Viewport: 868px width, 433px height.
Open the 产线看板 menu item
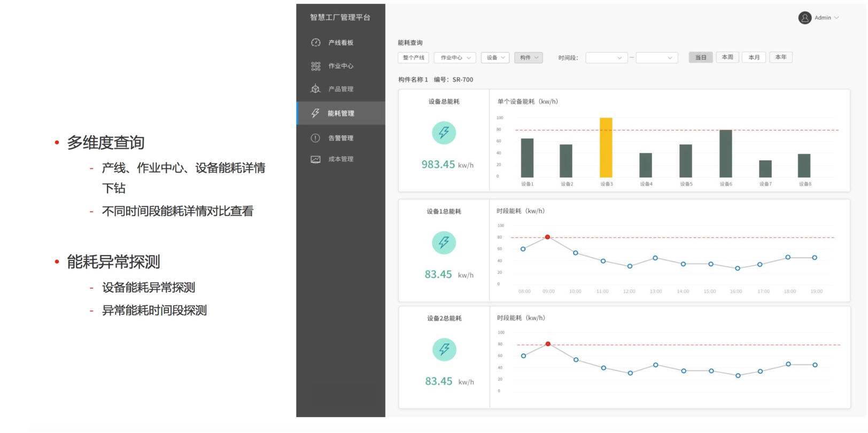[x=340, y=43]
